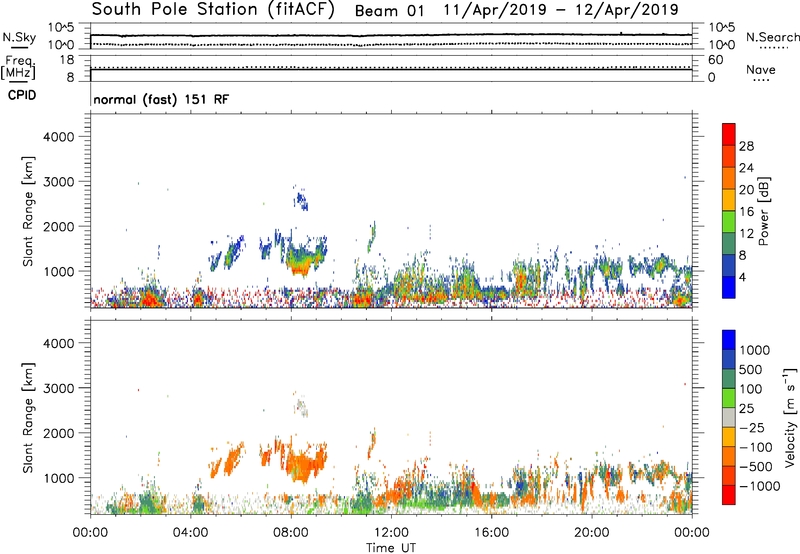The height and width of the screenshot is (554, 800).
Task: Click the "60" Nave axis tick label
Action: click(715, 60)
